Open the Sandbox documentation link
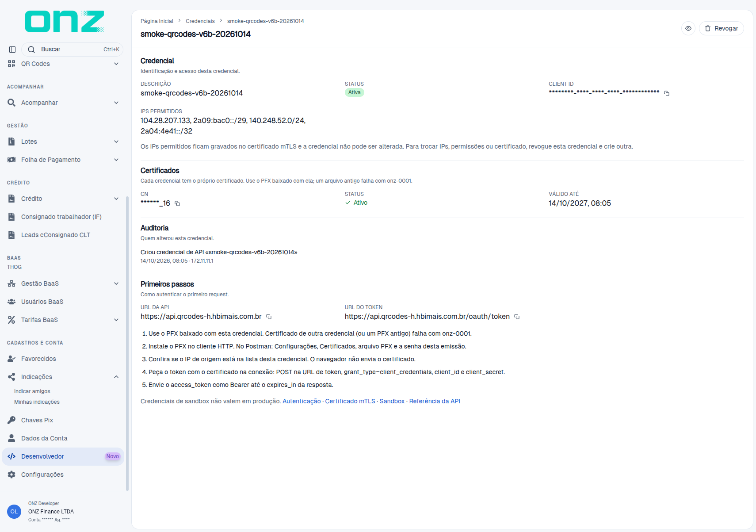 tap(392, 401)
